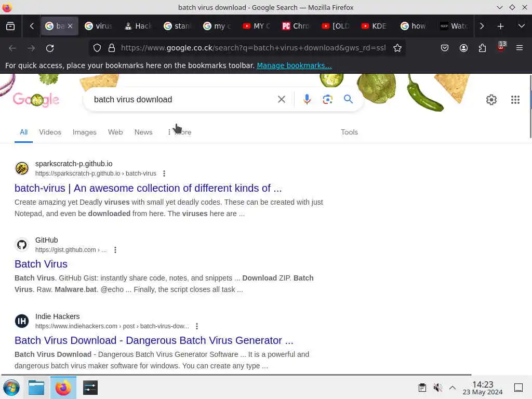Select the All results tab
The width and height of the screenshot is (532, 399).
pos(23,132)
